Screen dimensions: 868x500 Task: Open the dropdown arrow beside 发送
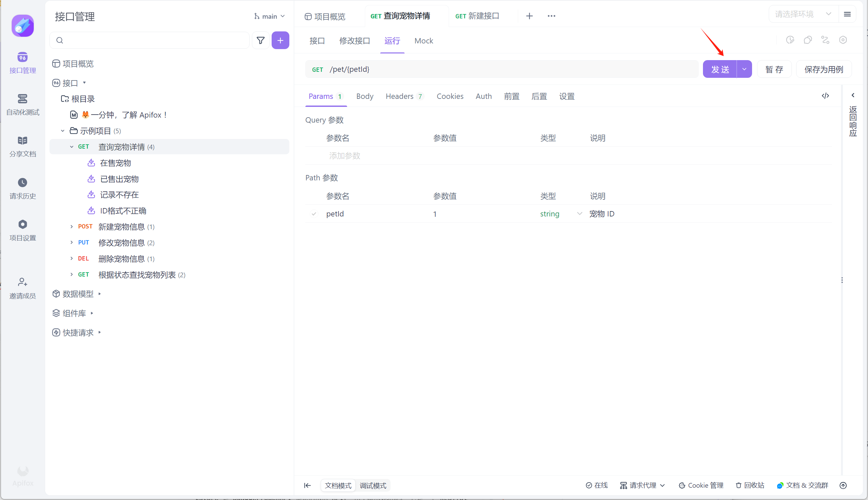pyautogui.click(x=744, y=69)
